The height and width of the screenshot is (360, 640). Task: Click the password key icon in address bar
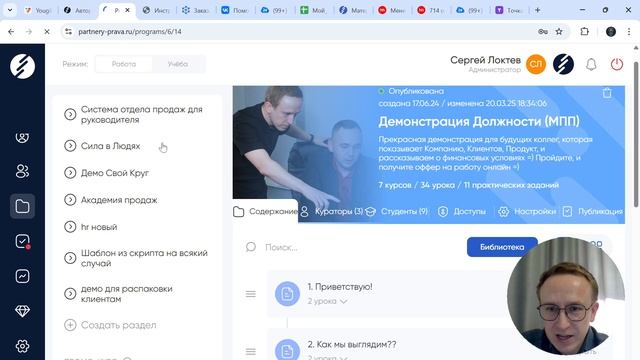(543, 31)
